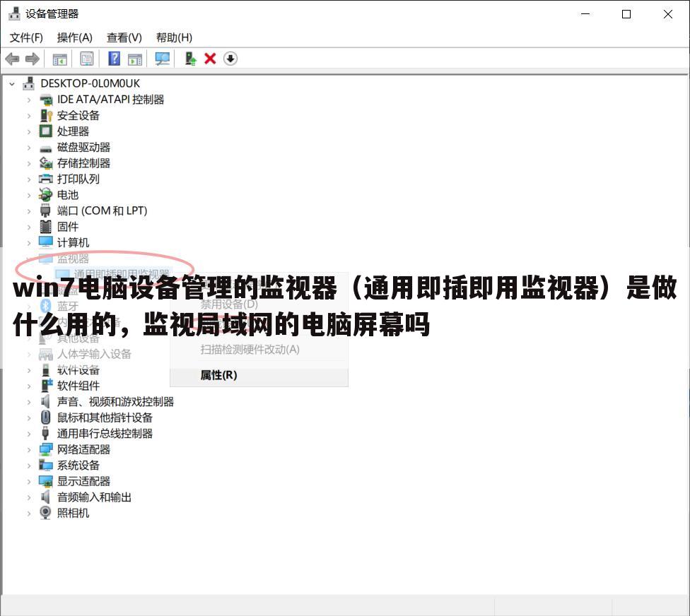Select the 软件设备 tree row
The height and width of the screenshot is (616, 690).
78,369
